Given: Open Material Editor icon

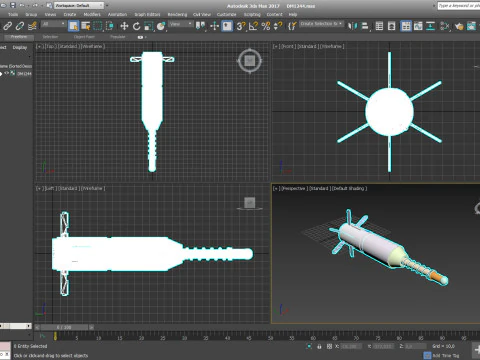Looking at the screenshot, I should (x=445, y=26).
